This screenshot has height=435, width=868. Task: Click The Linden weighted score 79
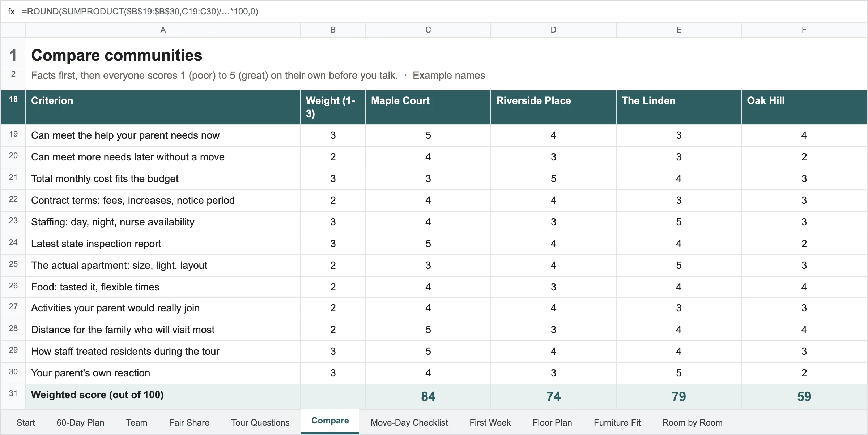click(679, 397)
